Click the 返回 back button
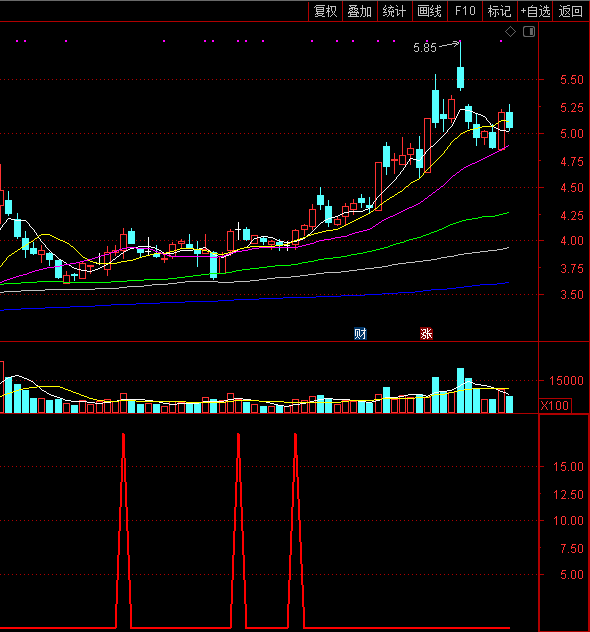 click(x=571, y=11)
